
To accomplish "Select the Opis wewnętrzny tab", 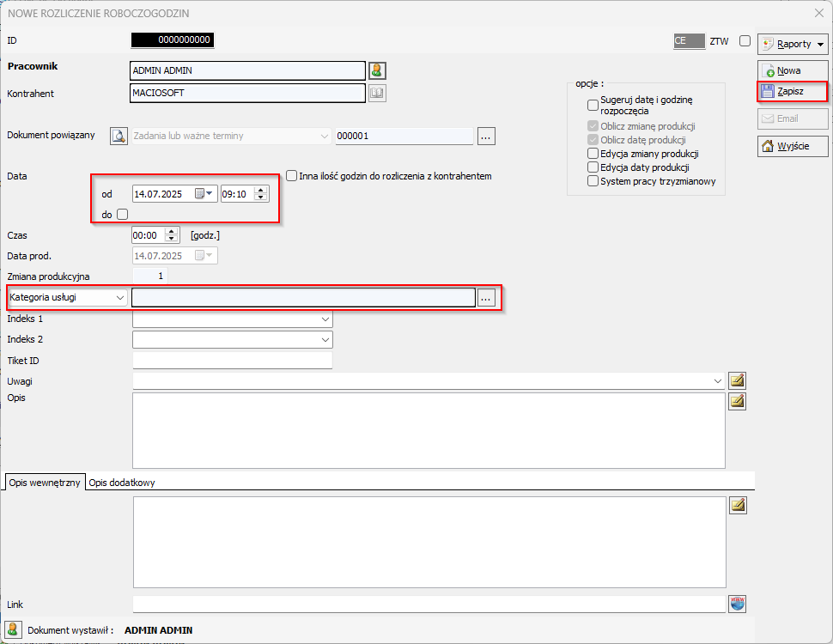I will (x=45, y=483).
